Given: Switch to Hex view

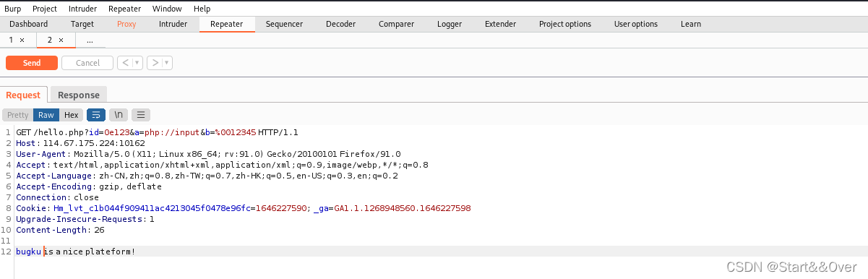Looking at the screenshot, I should coord(71,115).
